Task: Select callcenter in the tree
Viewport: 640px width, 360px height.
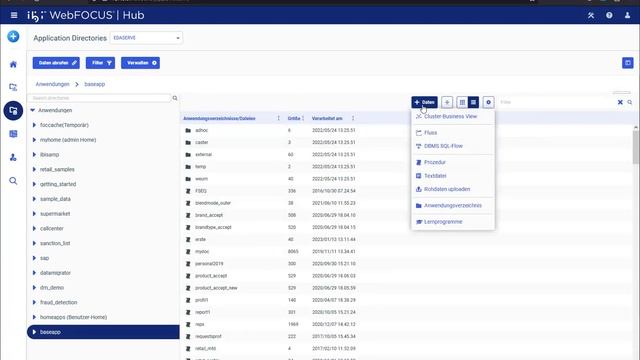Action: click(x=52, y=229)
